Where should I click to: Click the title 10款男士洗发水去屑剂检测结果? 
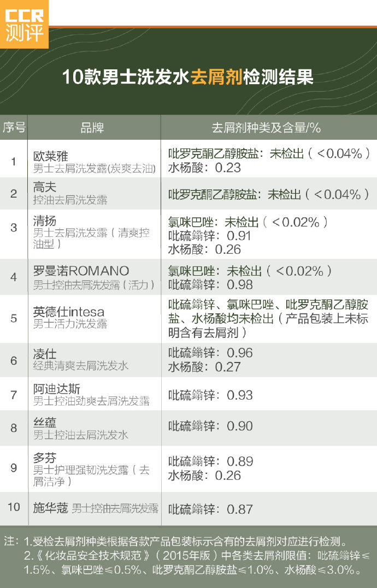188,77
